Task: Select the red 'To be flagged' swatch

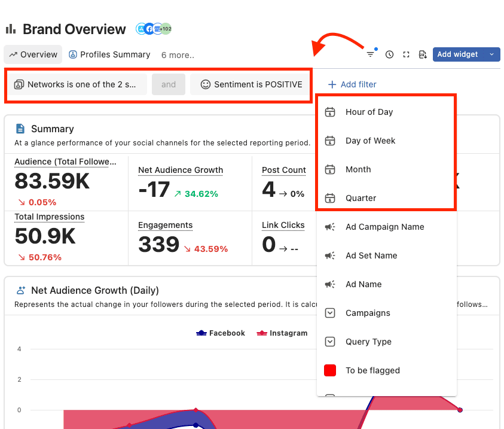Action: pyautogui.click(x=330, y=370)
